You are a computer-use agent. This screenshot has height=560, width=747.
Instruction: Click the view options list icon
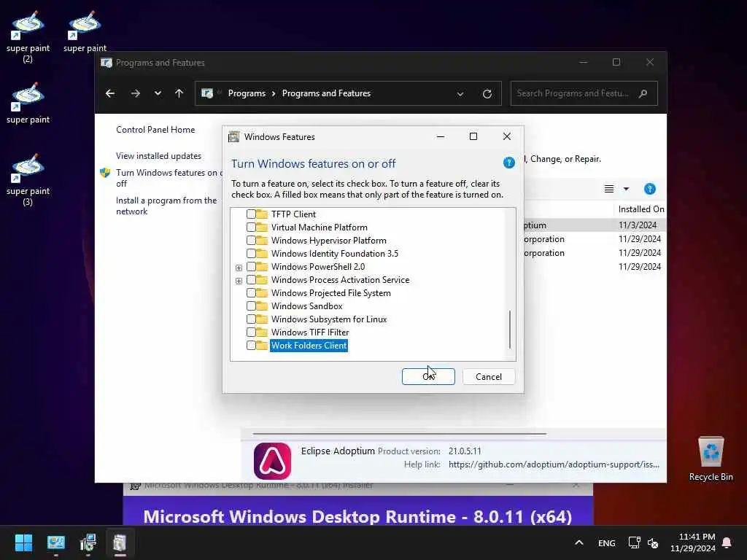[x=609, y=189]
